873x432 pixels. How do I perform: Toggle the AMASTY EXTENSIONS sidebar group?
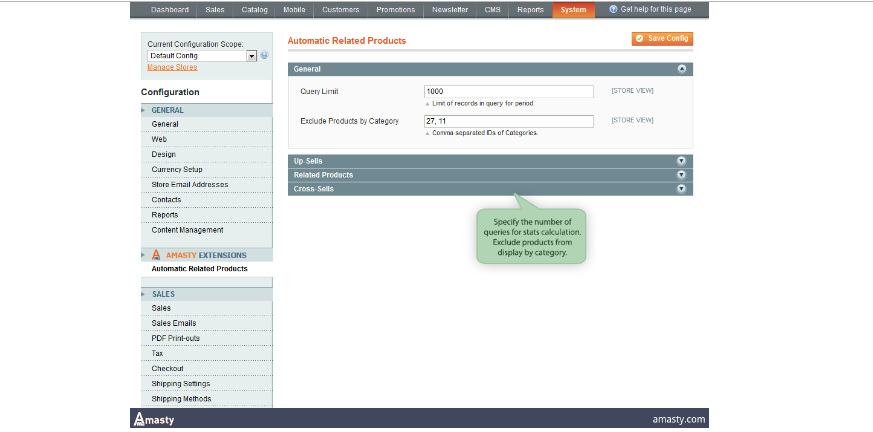pyautogui.click(x=207, y=255)
